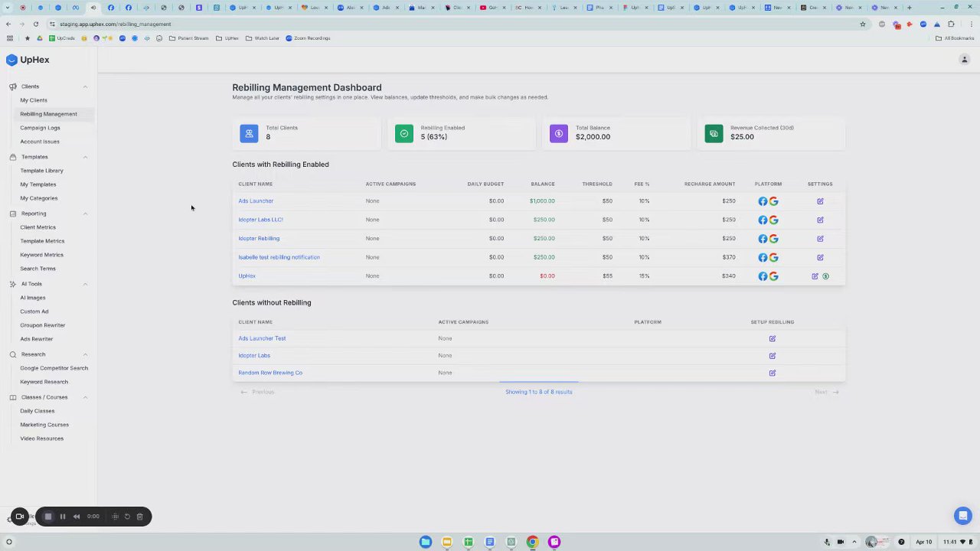Click Google icon in Idopter Rebilling row
The image size is (980, 551).
click(x=773, y=239)
